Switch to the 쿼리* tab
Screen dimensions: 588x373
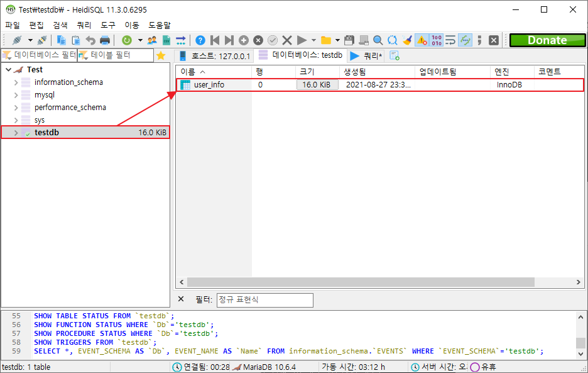[x=366, y=56]
